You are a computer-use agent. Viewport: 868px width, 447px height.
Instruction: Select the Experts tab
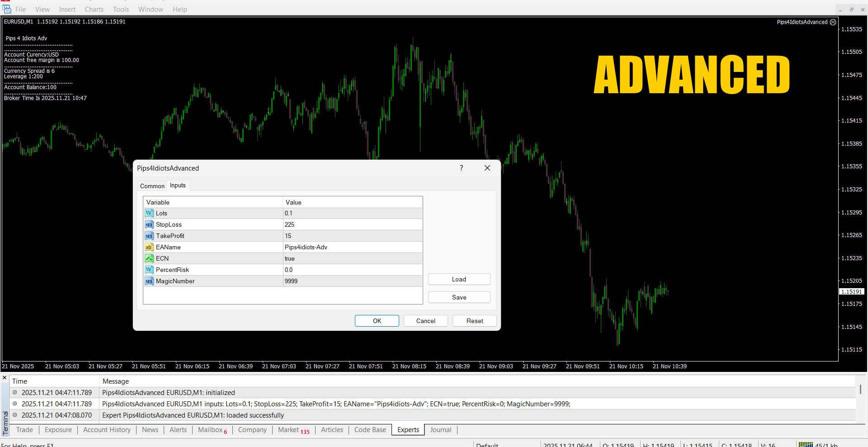point(408,430)
